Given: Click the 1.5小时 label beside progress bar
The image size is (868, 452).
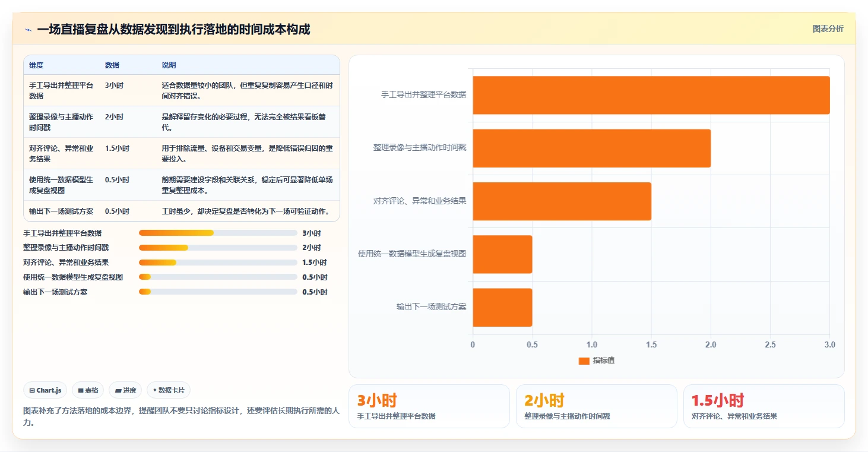Looking at the screenshot, I should click(314, 263).
